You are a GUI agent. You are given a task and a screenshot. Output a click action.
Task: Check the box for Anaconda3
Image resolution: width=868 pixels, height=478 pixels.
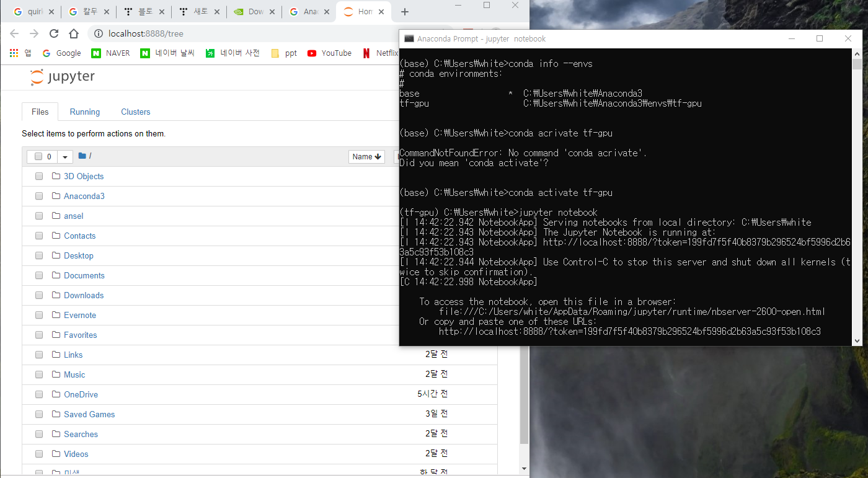point(39,196)
